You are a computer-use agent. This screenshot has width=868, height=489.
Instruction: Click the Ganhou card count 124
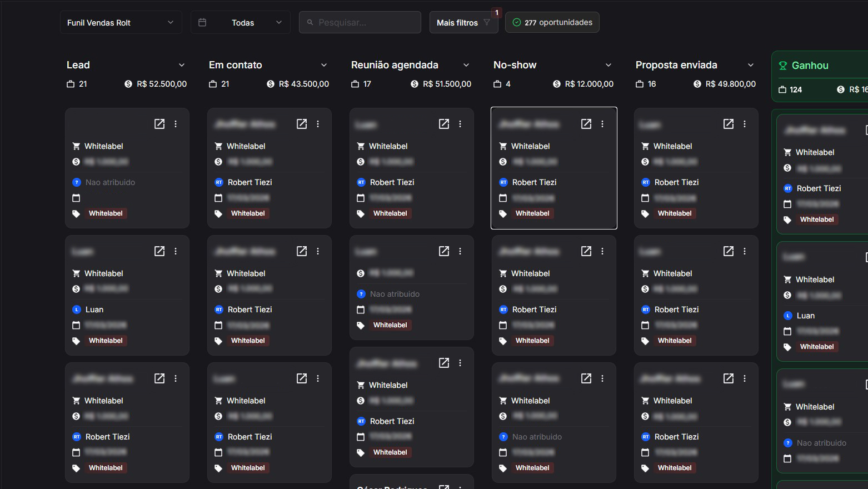(796, 89)
